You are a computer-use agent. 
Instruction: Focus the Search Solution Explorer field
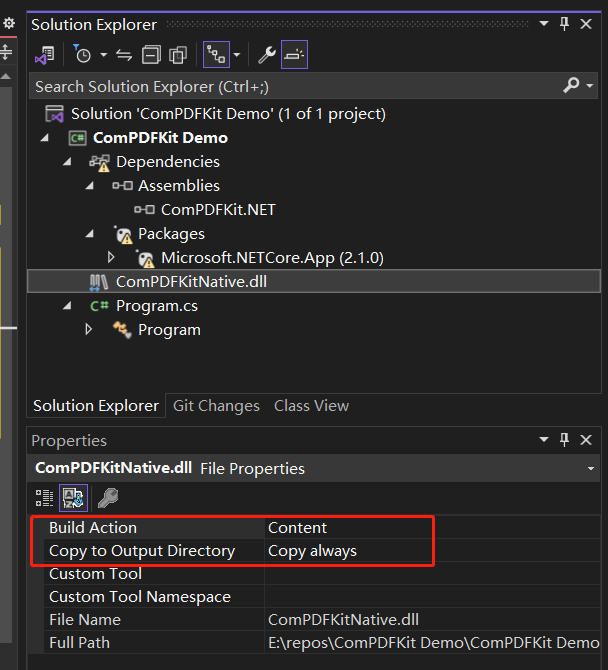click(295, 87)
